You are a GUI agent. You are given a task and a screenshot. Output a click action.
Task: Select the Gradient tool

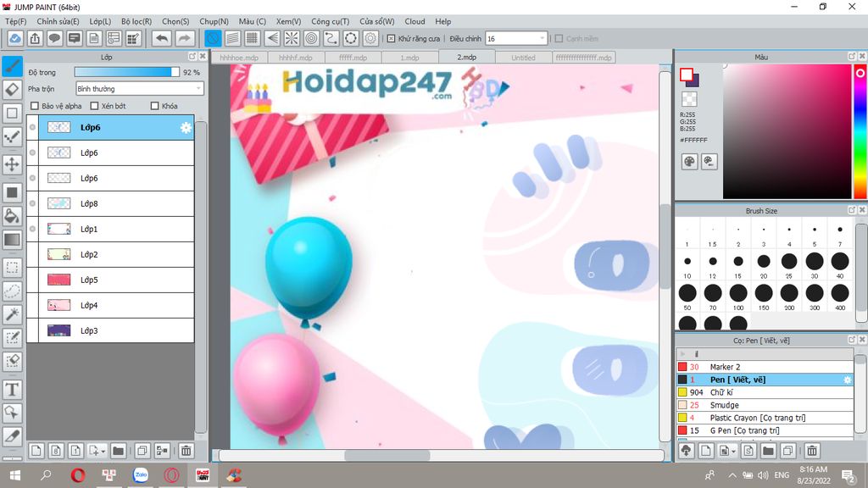(12, 240)
